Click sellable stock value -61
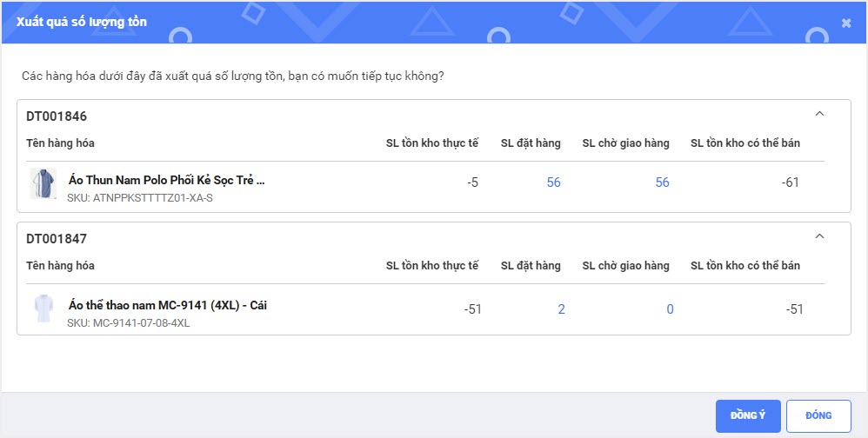868x438 pixels. click(789, 182)
